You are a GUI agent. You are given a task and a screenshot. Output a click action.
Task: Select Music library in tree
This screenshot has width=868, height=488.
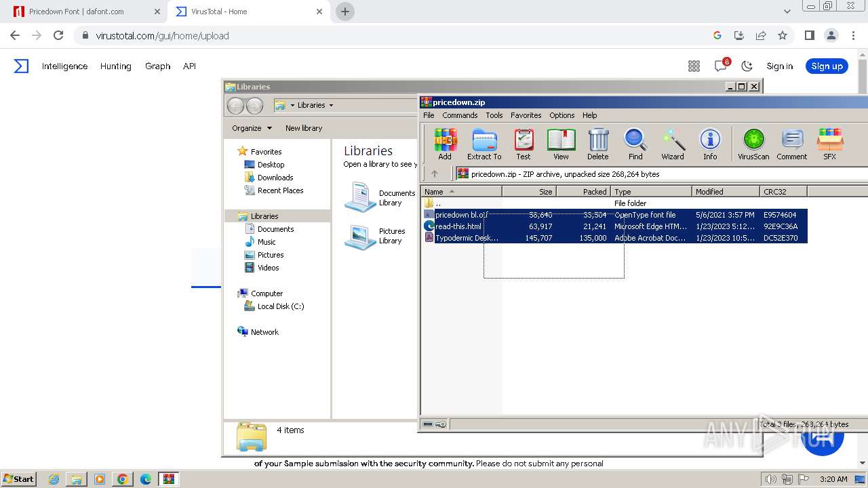point(260,242)
